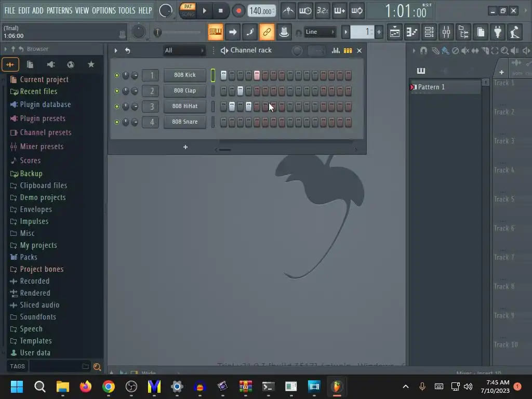Viewport: 532px width, 399px height.
Task: Open Chrome from the taskbar
Action: (109, 387)
